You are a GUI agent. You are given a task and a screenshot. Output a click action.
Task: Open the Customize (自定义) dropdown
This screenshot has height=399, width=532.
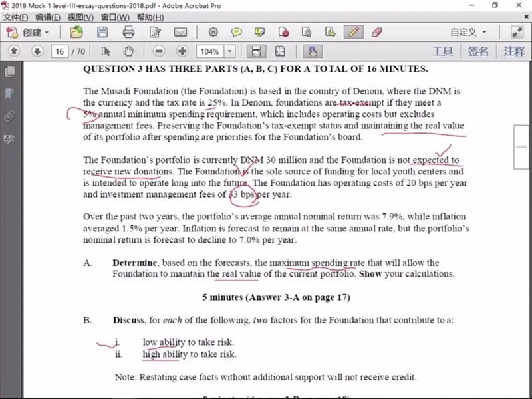pos(468,32)
